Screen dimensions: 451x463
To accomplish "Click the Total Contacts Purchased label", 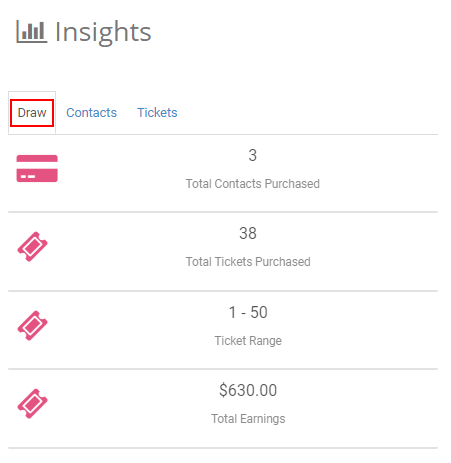I will pyautogui.click(x=253, y=184).
